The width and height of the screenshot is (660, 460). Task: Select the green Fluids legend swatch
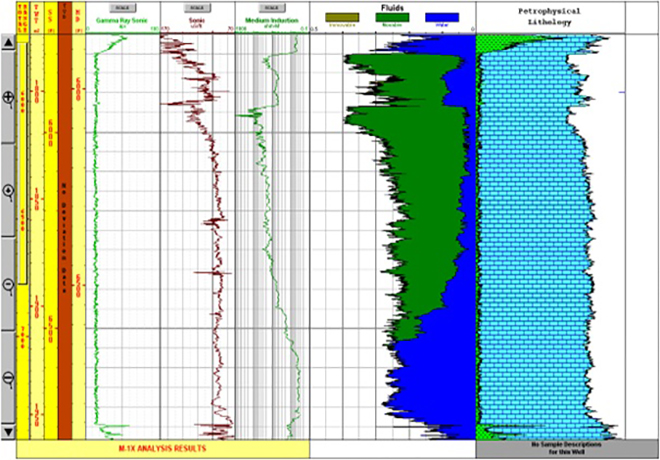393,18
